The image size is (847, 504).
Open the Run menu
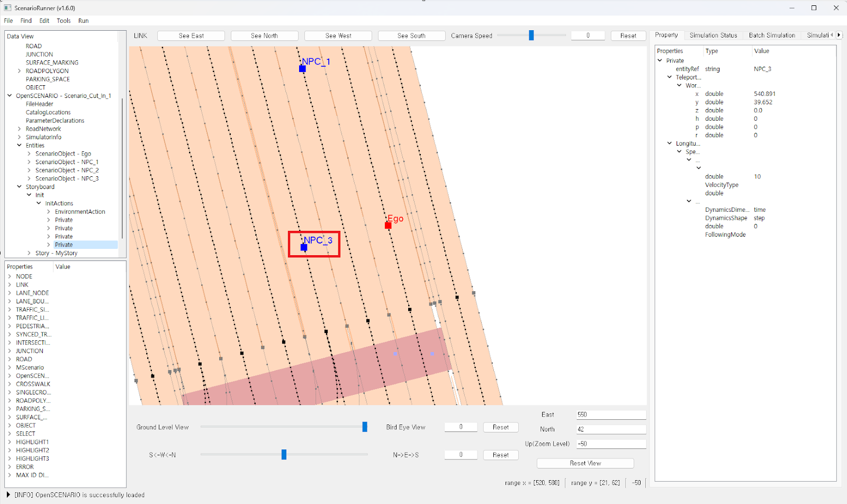(83, 21)
